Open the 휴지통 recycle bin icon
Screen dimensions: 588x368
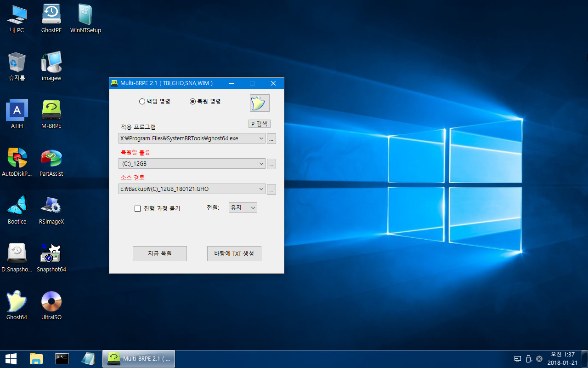17,66
